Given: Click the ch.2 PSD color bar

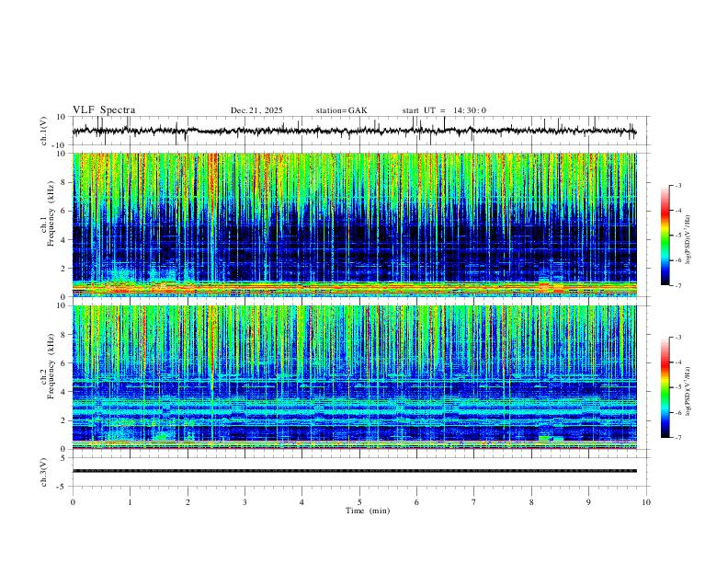Looking at the screenshot, I should (665, 387).
